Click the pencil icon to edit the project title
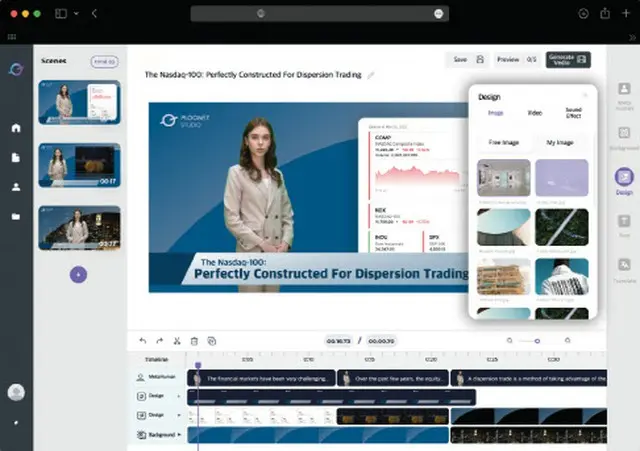This screenshot has width=640, height=451. [371, 75]
